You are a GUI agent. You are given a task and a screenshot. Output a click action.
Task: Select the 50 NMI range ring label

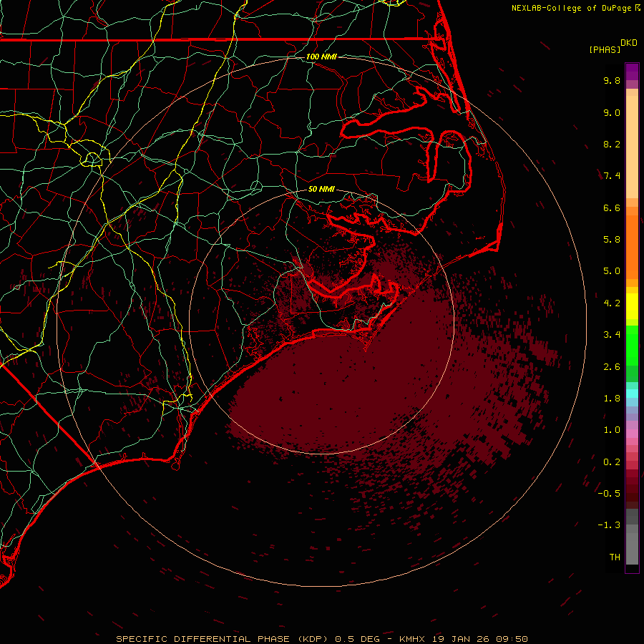[x=321, y=190]
